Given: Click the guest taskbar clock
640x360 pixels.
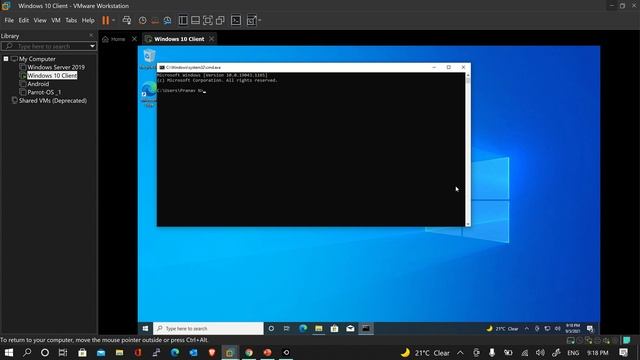Looking at the screenshot, I should click(573, 329).
